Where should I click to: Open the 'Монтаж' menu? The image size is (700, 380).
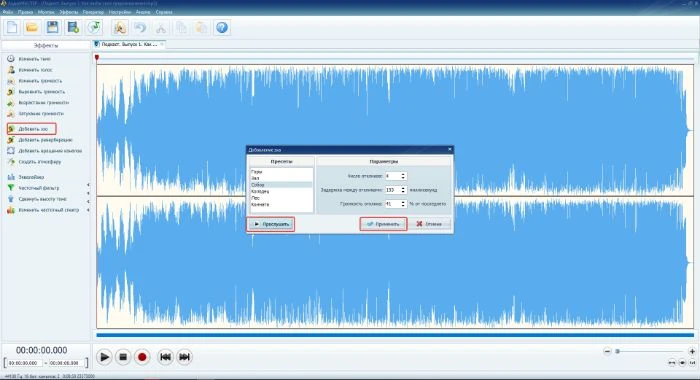46,12
